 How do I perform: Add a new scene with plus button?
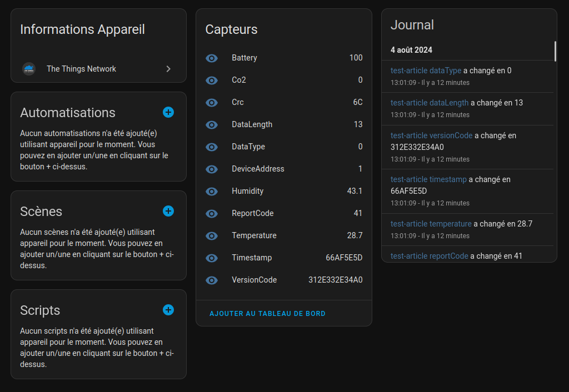(168, 211)
